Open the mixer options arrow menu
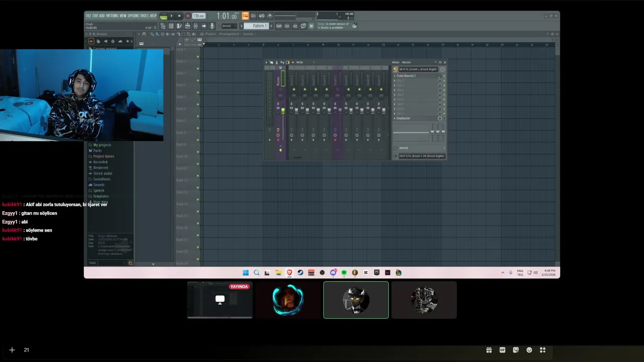 [x=266, y=62]
